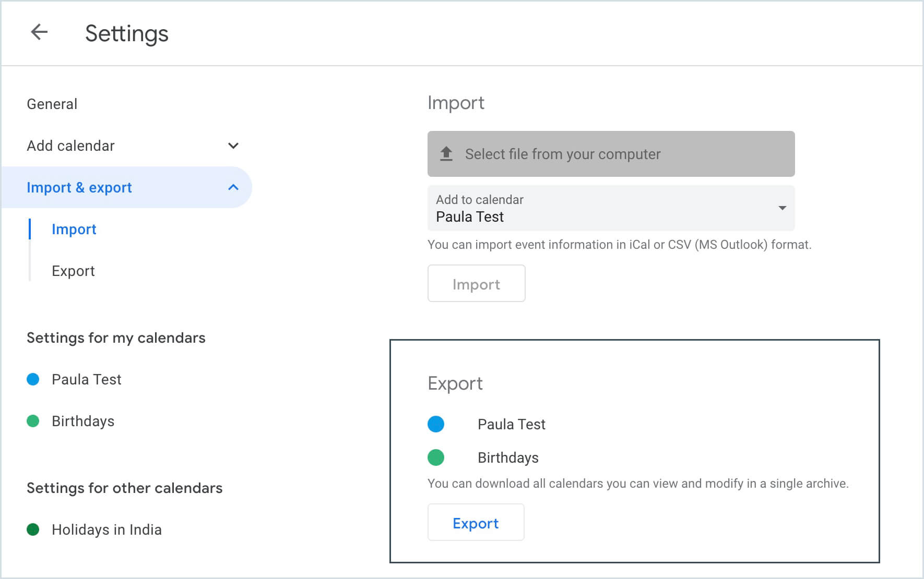Expand the Add calendar section
Viewport: 924px width, 579px height.
(233, 146)
